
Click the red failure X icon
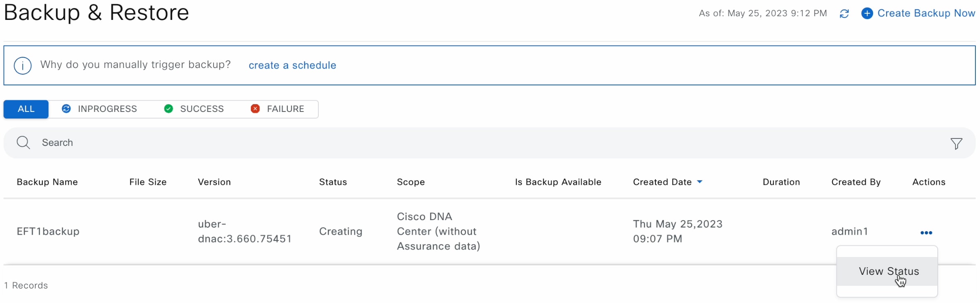click(x=255, y=109)
